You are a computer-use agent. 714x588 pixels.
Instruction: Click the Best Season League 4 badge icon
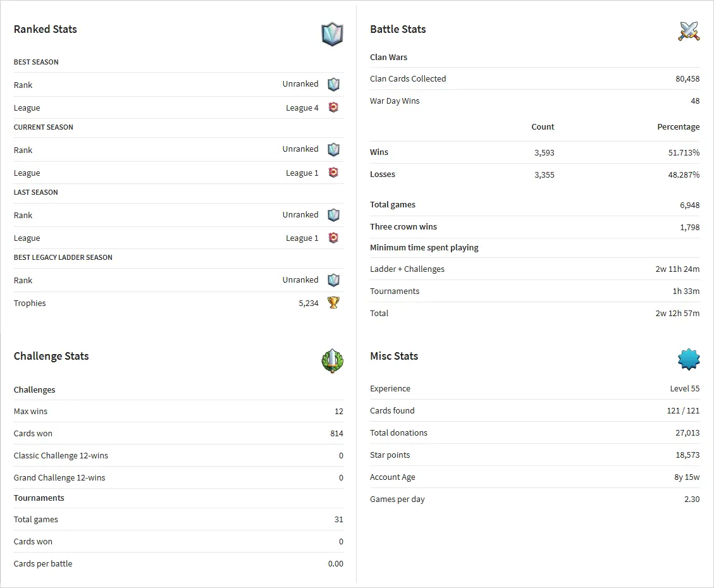(x=333, y=107)
